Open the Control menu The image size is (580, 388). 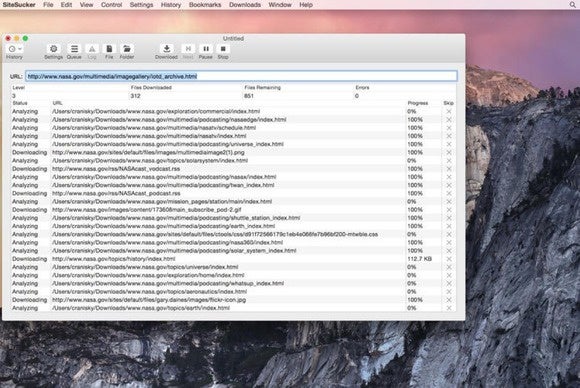point(111,5)
